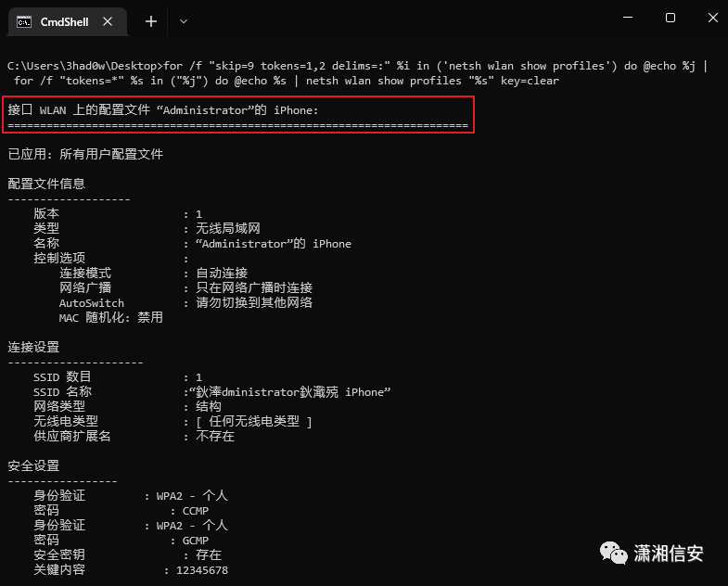Image resolution: width=728 pixels, height=586 pixels.
Task: Close the terminal window
Action: click(x=712, y=18)
